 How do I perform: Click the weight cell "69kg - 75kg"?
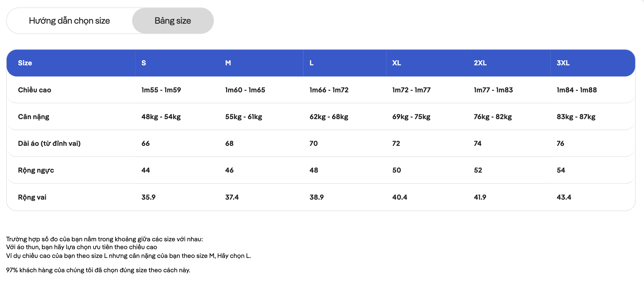411,117
